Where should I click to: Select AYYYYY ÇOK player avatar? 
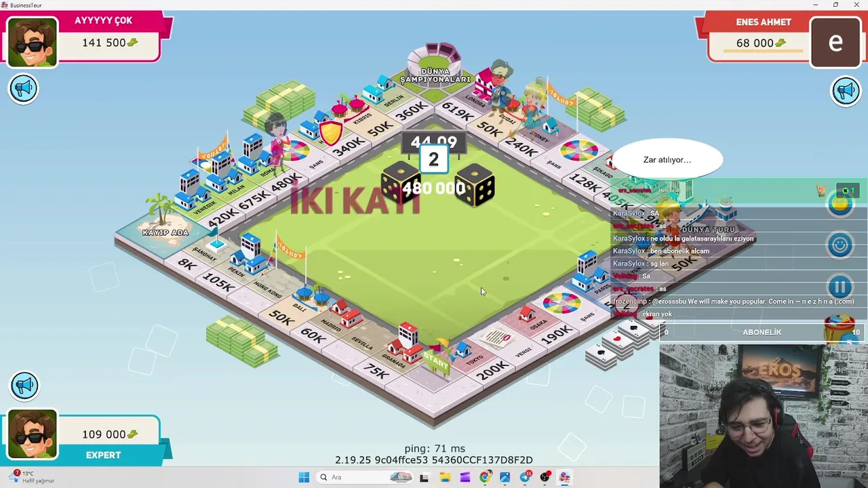[x=33, y=42]
